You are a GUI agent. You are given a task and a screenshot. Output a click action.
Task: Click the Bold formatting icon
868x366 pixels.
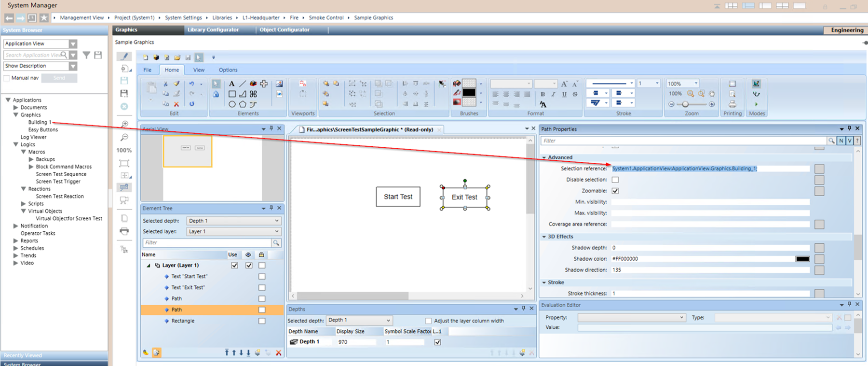tap(542, 94)
